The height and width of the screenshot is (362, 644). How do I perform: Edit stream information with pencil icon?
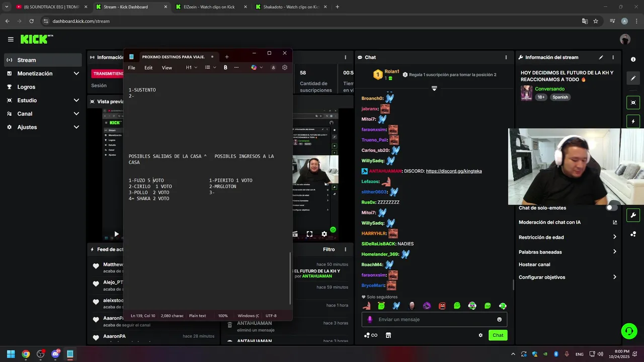click(601, 57)
